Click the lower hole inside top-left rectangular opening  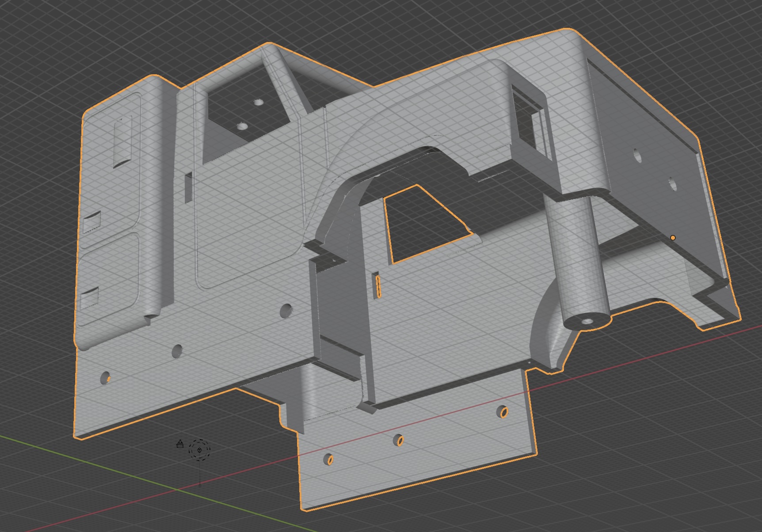(x=241, y=126)
